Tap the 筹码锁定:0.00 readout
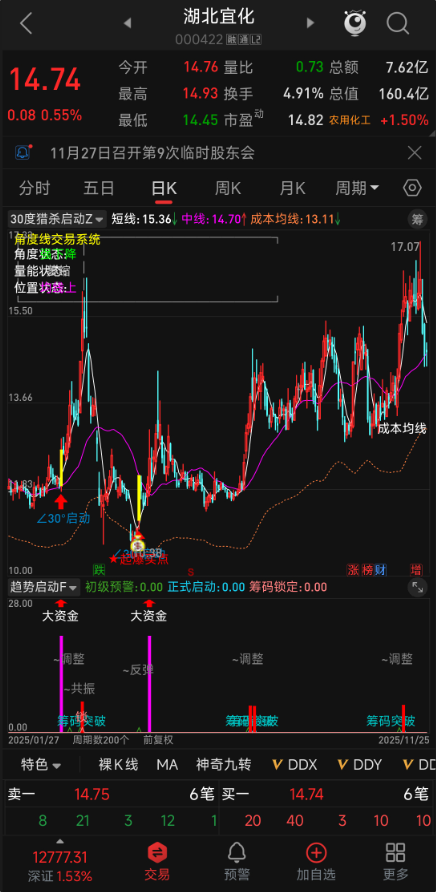436x892 pixels. pyautogui.click(x=288, y=587)
